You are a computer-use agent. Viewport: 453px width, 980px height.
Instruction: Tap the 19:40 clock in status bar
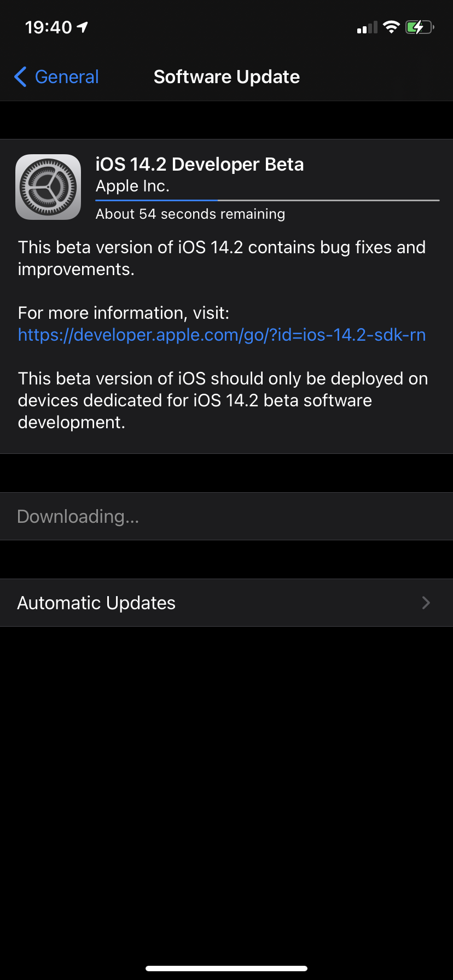point(49,27)
